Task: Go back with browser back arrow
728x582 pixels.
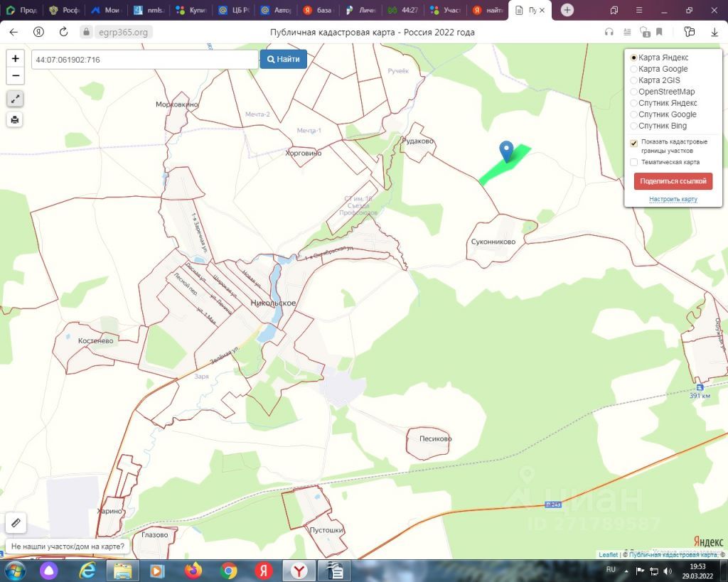Action: click(14, 32)
